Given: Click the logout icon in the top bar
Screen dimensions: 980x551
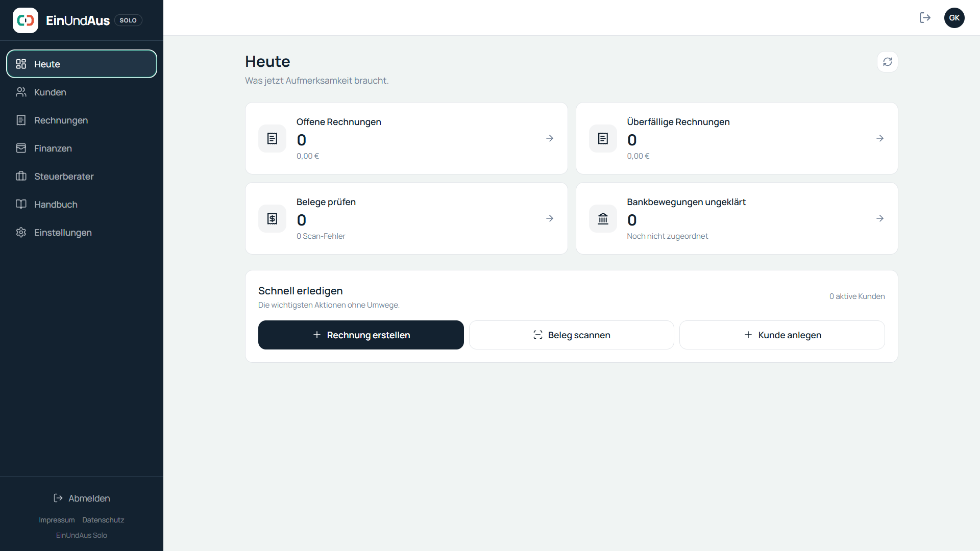Looking at the screenshot, I should pyautogui.click(x=925, y=18).
